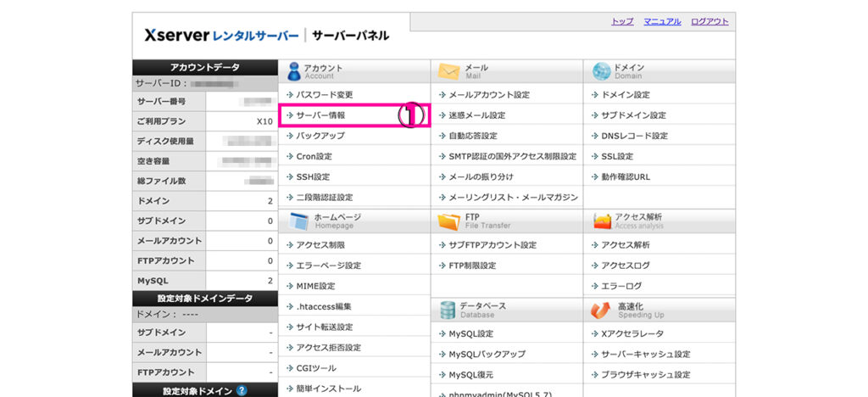
Task: Click the ログアウト link
Action: click(709, 21)
